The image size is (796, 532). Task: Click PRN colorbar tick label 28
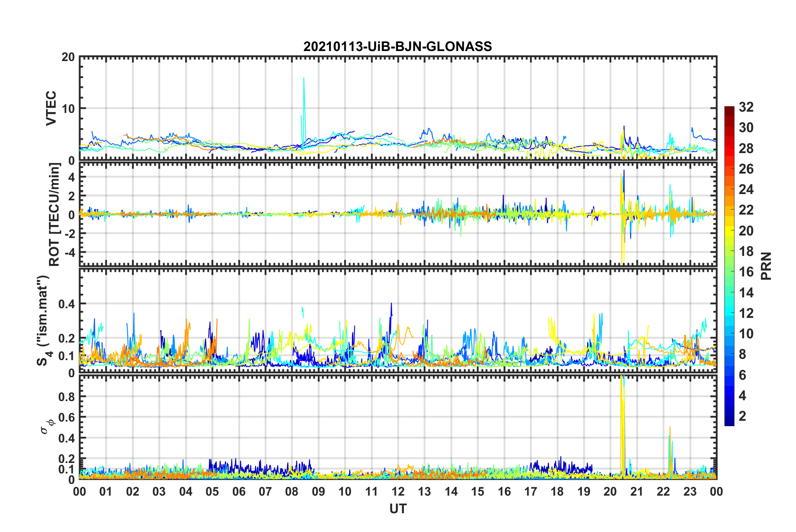(746, 148)
